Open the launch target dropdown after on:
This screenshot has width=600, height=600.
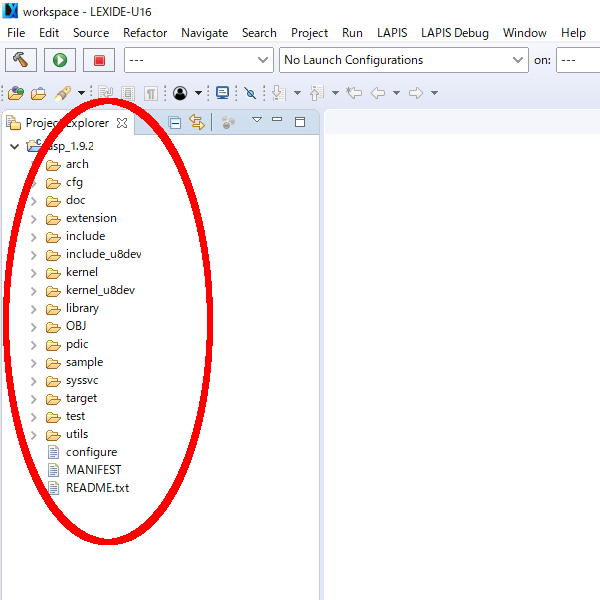(x=578, y=60)
